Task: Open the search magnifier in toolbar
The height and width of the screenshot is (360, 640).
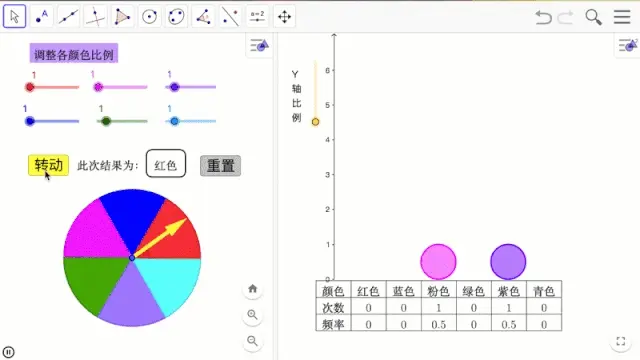Action: (x=593, y=18)
